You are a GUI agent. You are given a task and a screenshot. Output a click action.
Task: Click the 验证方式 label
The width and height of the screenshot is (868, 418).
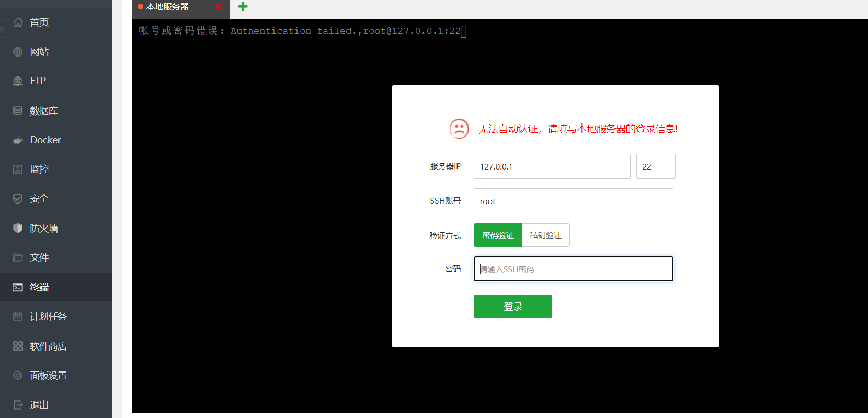click(445, 236)
